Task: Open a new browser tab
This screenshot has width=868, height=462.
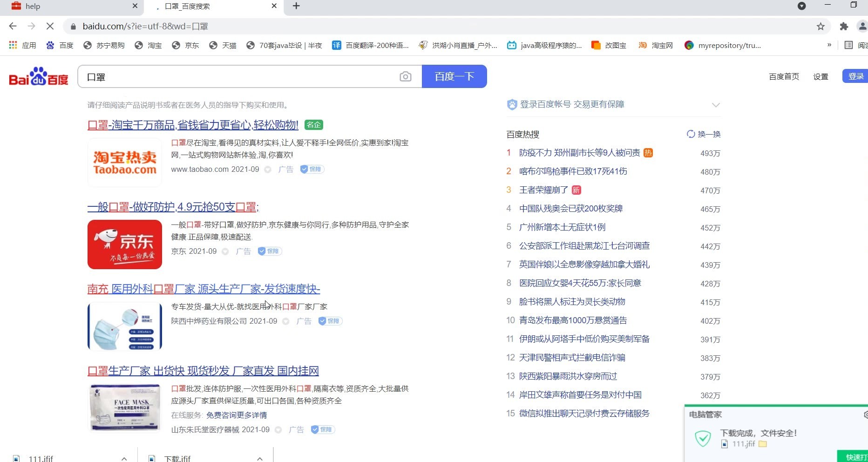Action: (x=296, y=6)
